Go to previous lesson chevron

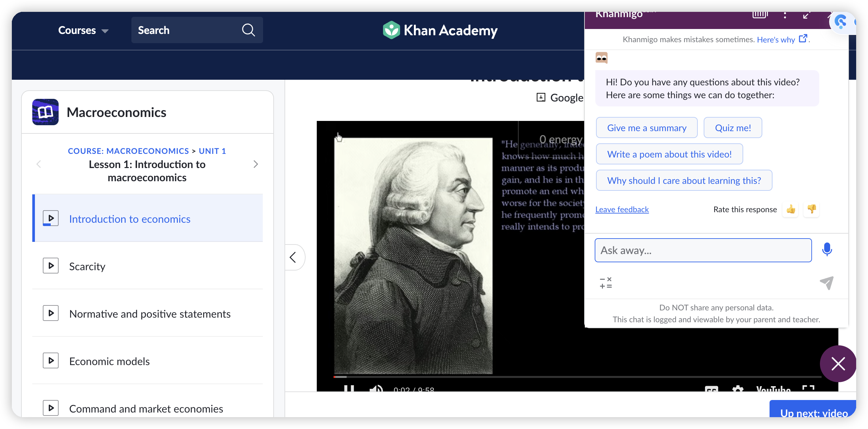39,164
